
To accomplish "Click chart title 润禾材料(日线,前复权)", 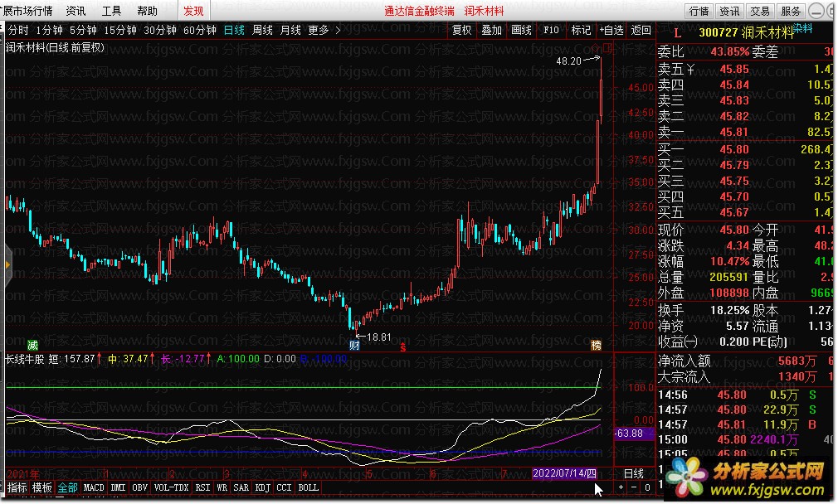I will pyautogui.click(x=55, y=47).
